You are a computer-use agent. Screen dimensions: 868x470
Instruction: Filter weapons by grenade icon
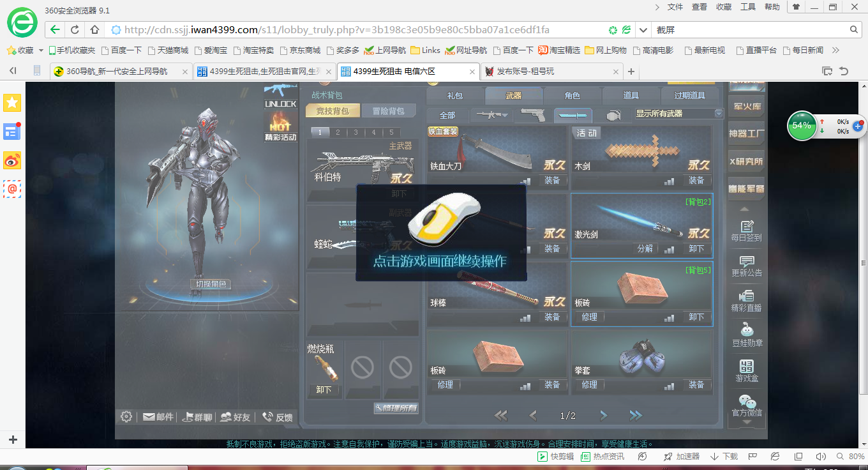pyautogui.click(x=612, y=116)
